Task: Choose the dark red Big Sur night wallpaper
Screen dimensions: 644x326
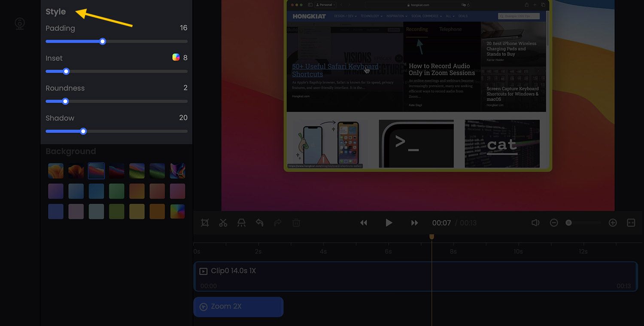Action: [x=117, y=171]
